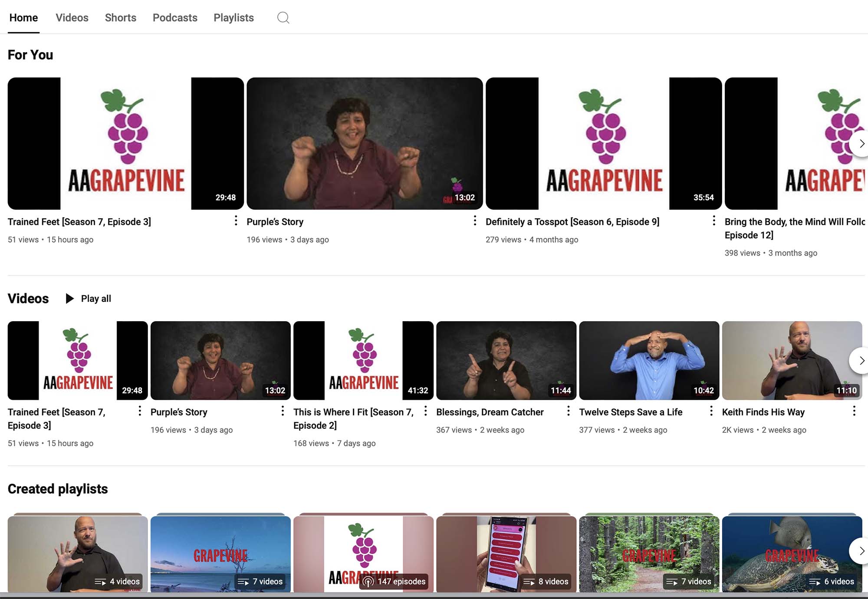Open Bring the Body, the Mind Will Follow link
This screenshot has width=868, height=599.
tap(795, 228)
